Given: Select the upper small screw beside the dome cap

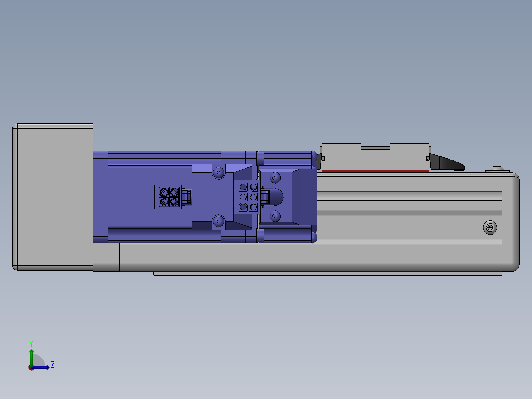Looking at the screenshot, I should [x=275, y=178].
